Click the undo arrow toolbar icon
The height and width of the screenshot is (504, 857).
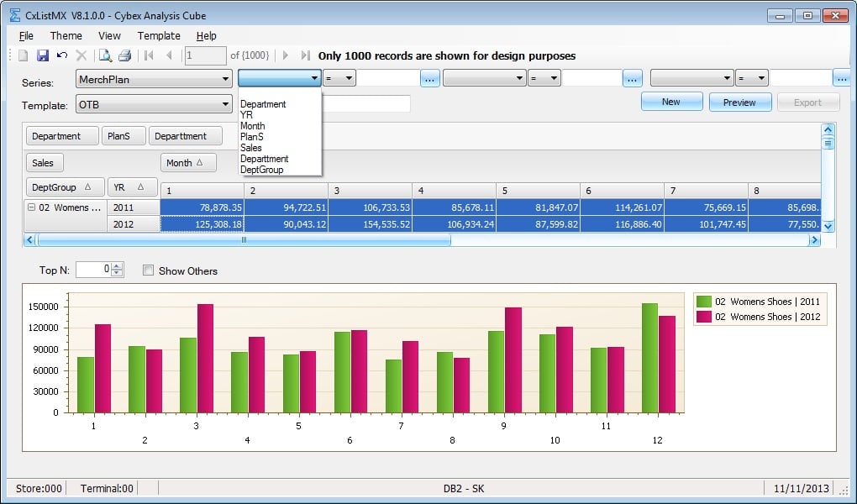click(62, 55)
